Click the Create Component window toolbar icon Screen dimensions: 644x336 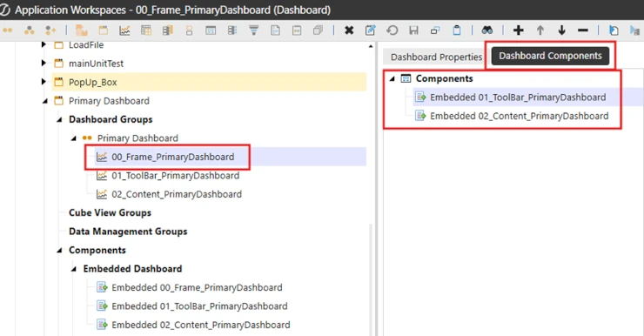(211, 30)
